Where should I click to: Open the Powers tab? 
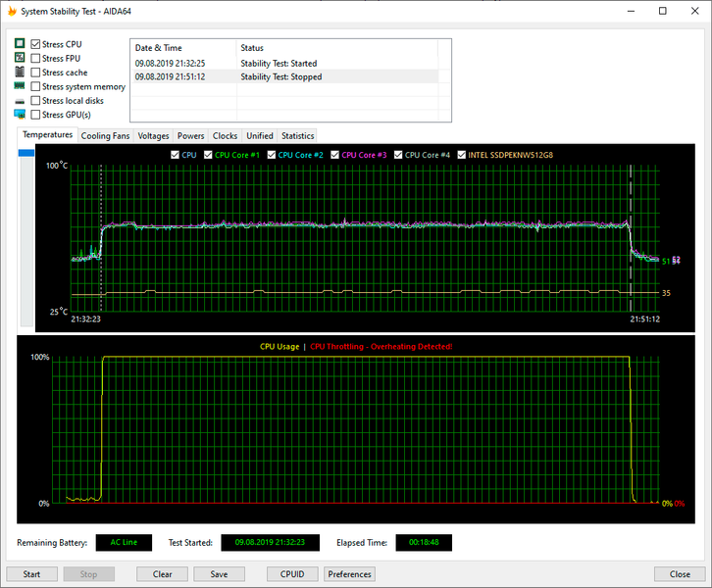pyautogui.click(x=190, y=135)
